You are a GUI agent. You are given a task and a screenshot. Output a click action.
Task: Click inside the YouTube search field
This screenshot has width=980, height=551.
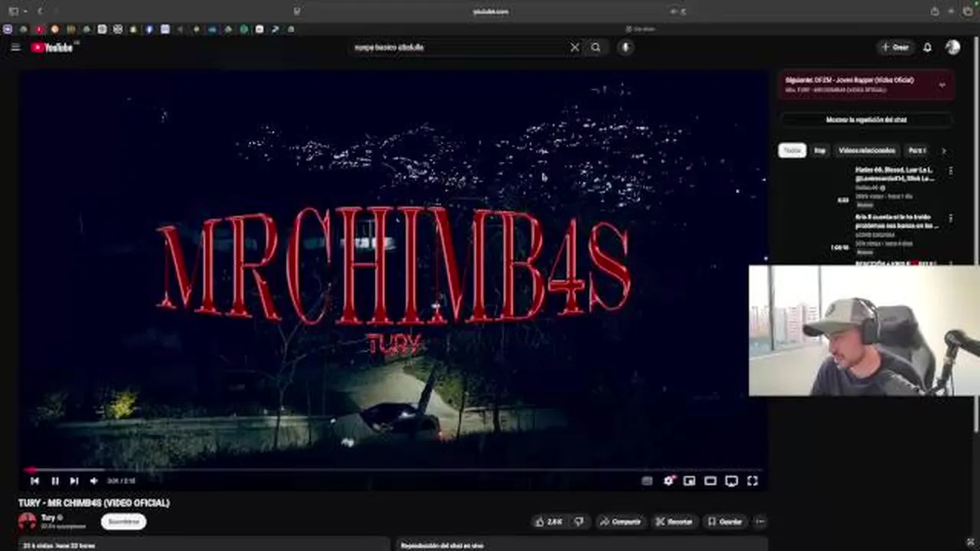459,47
